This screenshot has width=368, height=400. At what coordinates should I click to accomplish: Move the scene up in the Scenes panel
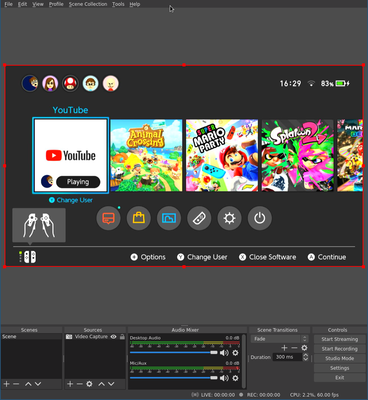pos(28,384)
